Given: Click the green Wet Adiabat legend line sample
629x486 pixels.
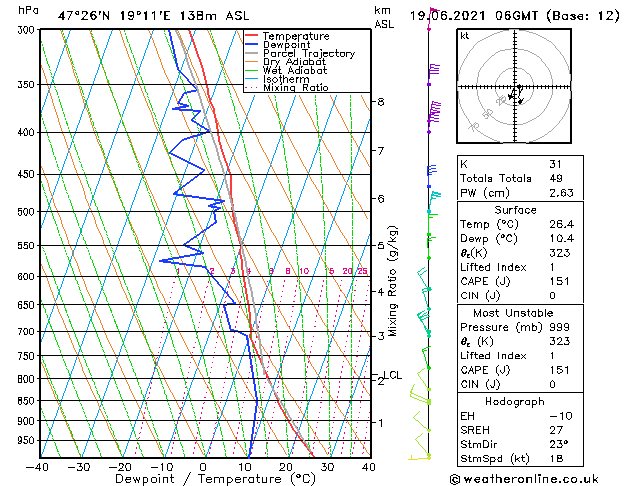Looking at the screenshot, I should point(252,70).
